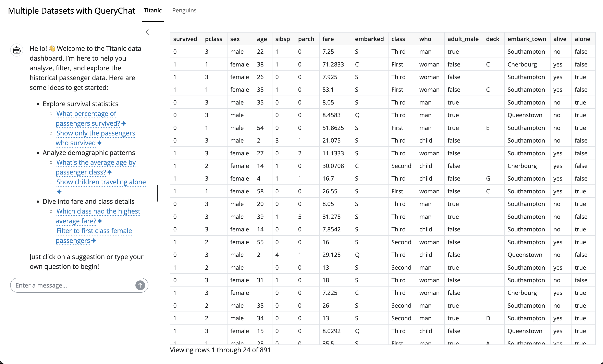The image size is (603, 364).
Task: Click the sparkle icon after 'who survived' suggestion
Action: 100,143
